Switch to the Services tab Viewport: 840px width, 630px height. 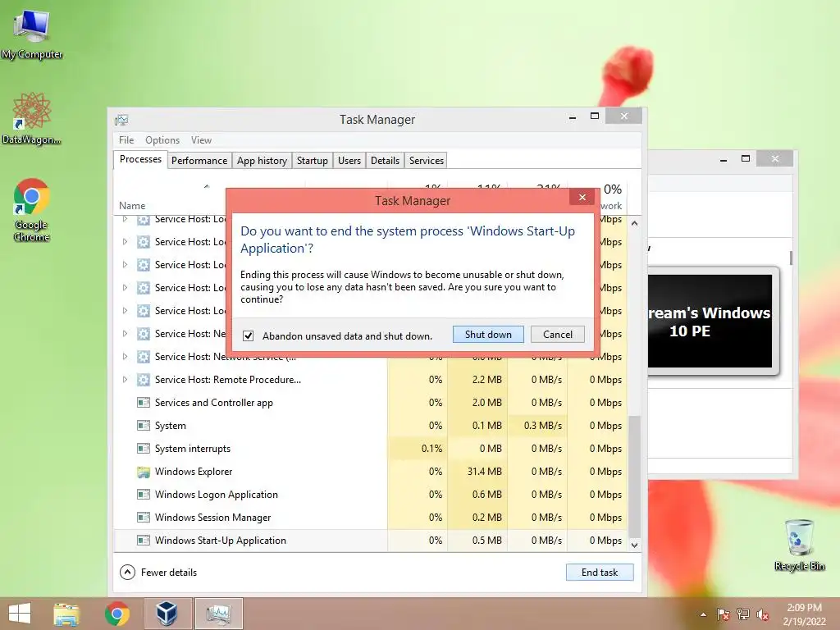pyautogui.click(x=427, y=161)
